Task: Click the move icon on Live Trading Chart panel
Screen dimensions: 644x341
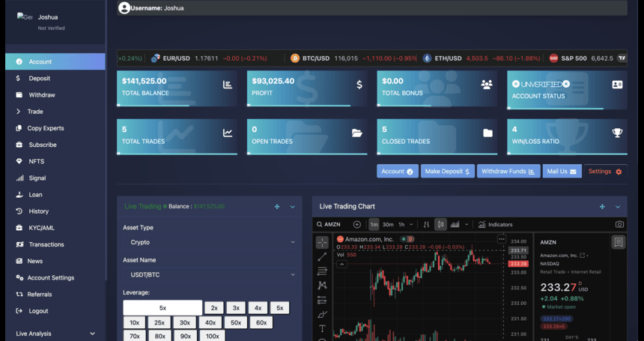Action: coord(602,206)
